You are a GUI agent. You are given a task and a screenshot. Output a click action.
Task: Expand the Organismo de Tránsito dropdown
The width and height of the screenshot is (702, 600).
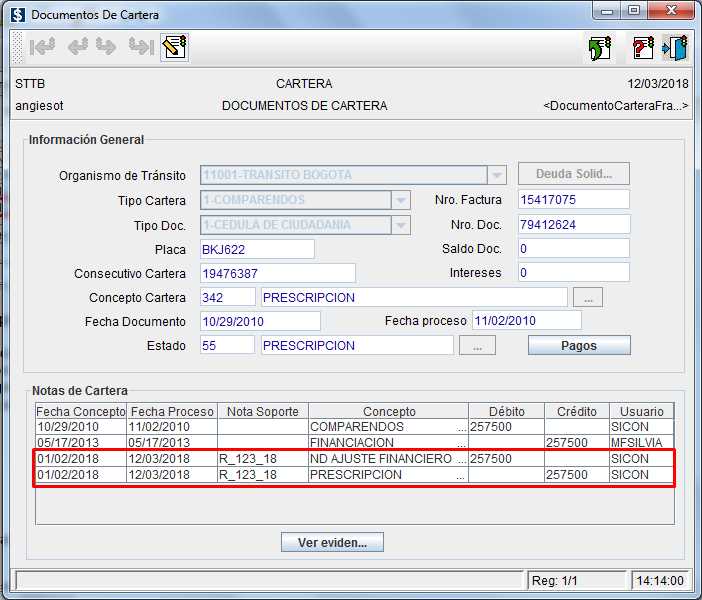(497, 175)
